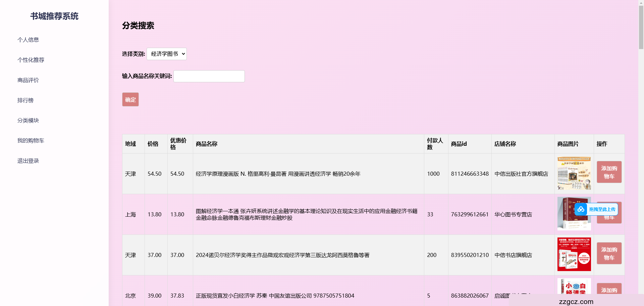Navigate to 个性化推荐 recommendations
The image size is (644, 306).
point(31,60)
